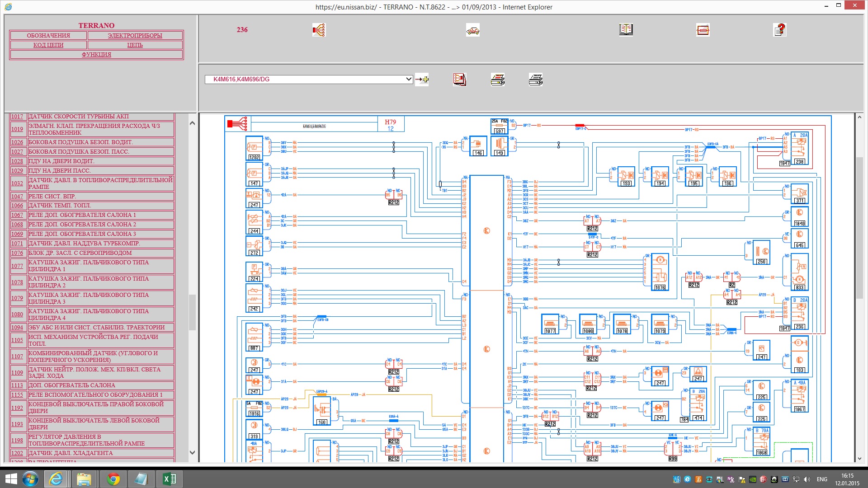
Task: Select text 'ДАТЧИК ТЕМП. ТОПЛ.'
Action: point(60,206)
